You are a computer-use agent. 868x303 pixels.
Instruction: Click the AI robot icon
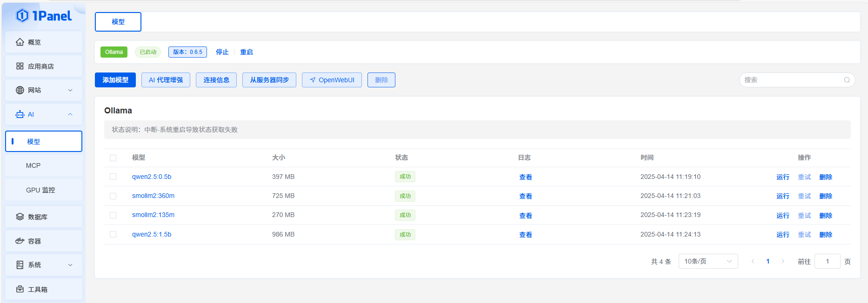pyautogui.click(x=20, y=114)
